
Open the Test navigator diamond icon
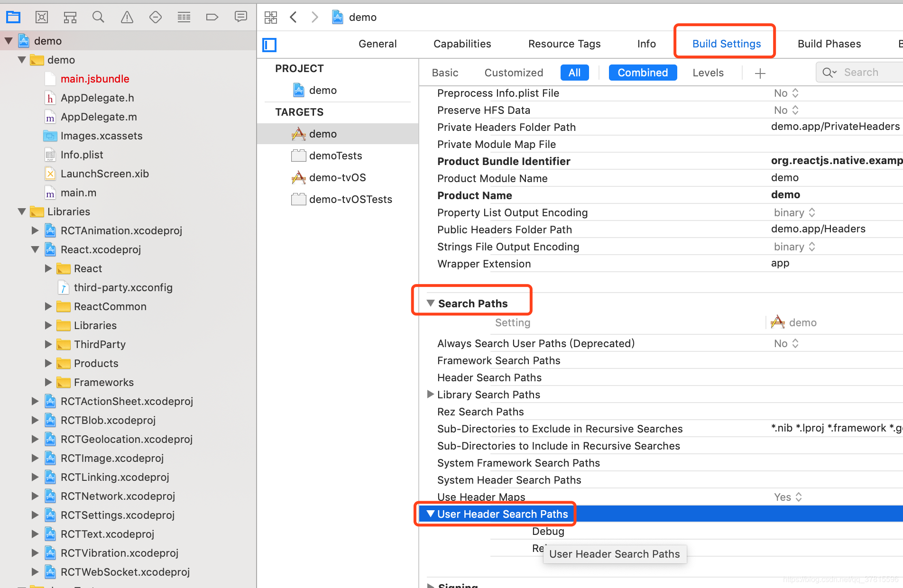click(x=156, y=18)
